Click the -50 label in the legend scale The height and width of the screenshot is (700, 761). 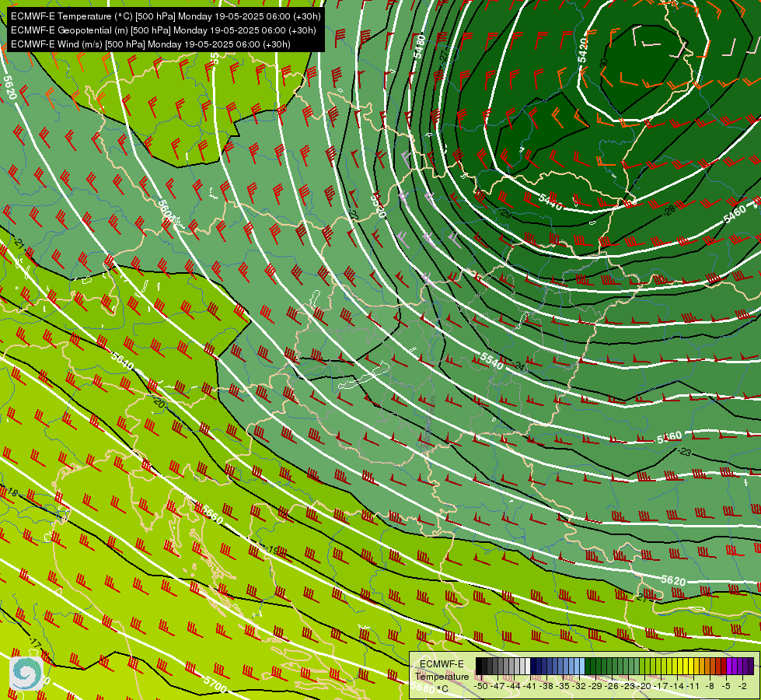[x=481, y=686]
